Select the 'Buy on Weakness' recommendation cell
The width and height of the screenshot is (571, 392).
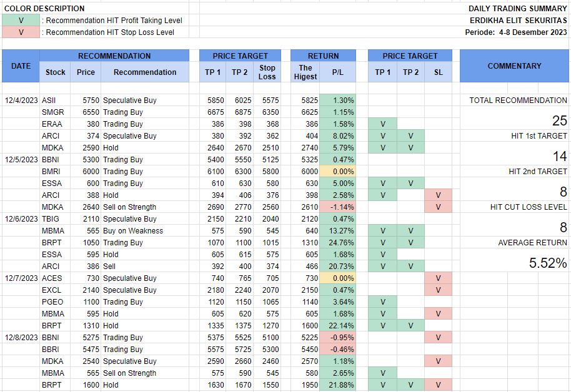click(132, 231)
